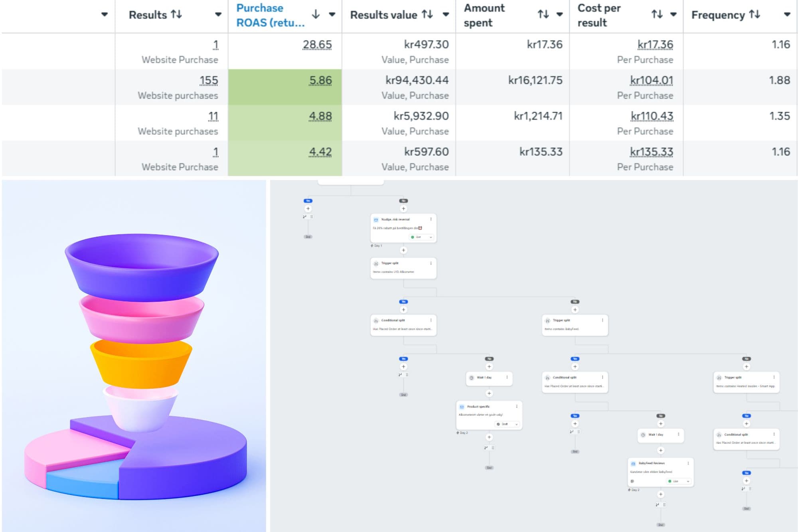
Task: Open options menu on BabyFeed Reviews email
Action: tap(688, 463)
